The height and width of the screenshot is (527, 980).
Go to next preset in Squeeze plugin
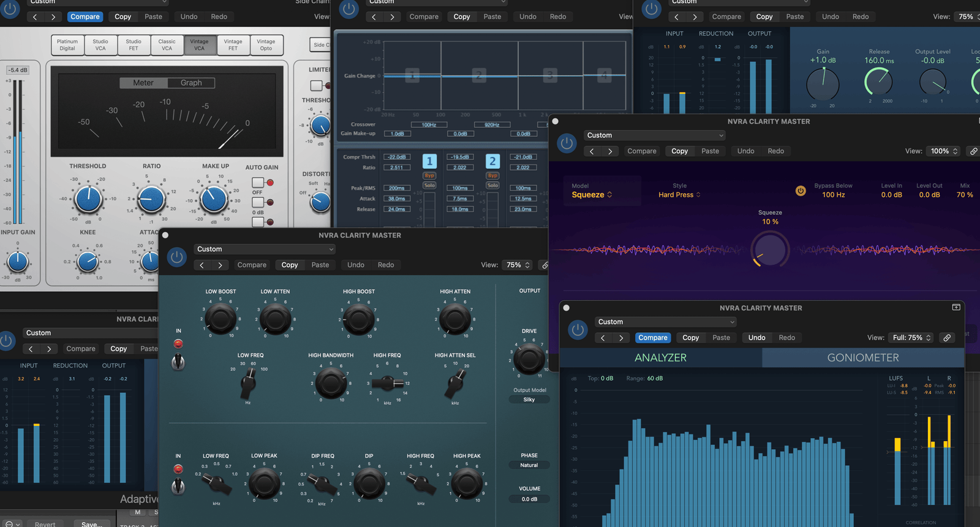tap(610, 151)
